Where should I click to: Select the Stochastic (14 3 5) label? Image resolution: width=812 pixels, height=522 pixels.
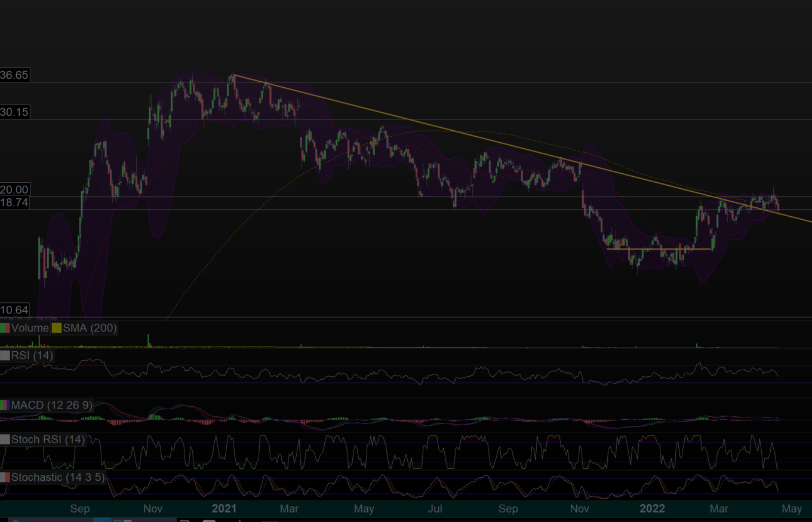coord(57,477)
